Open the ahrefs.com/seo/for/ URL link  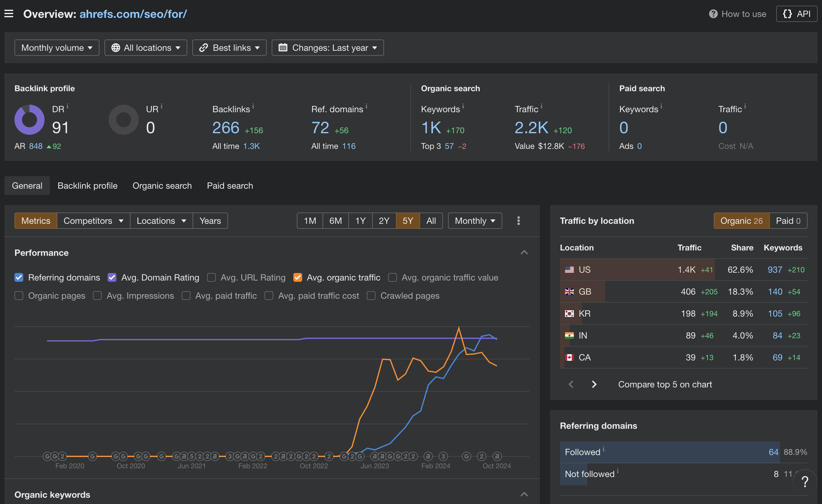tap(133, 14)
